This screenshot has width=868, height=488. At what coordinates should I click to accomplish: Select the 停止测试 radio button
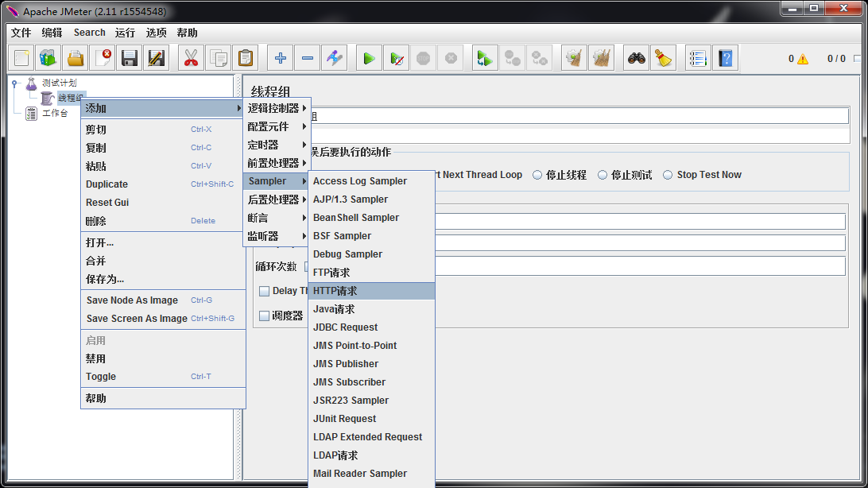point(603,175)
